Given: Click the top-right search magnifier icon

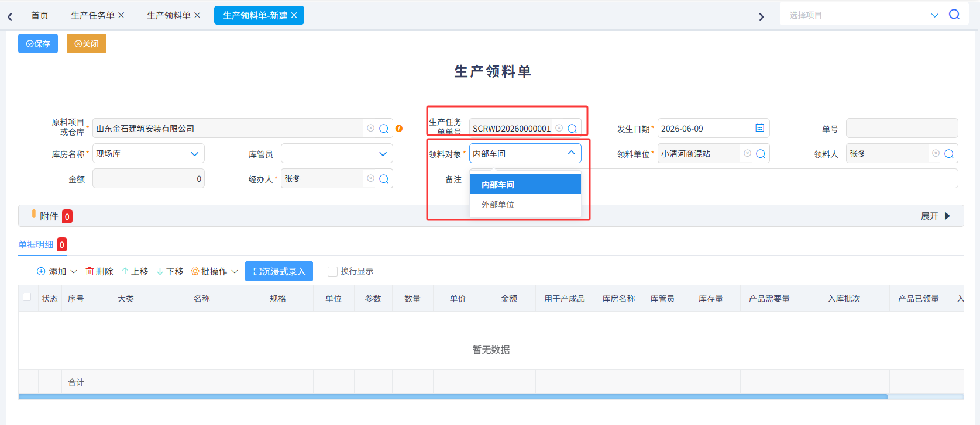Looking at the screenshot, I should (x=954, y=15).
